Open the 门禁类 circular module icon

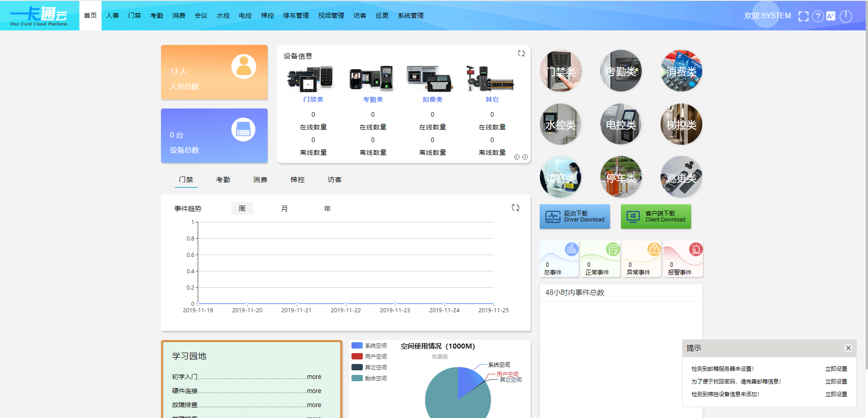561,71
